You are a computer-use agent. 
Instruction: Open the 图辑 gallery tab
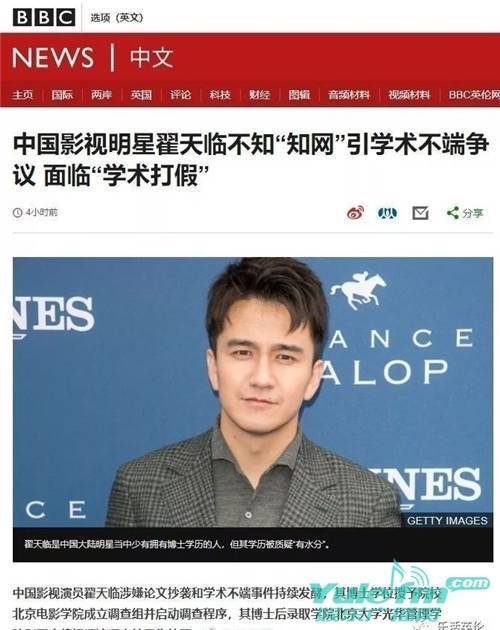pos(299,95)
